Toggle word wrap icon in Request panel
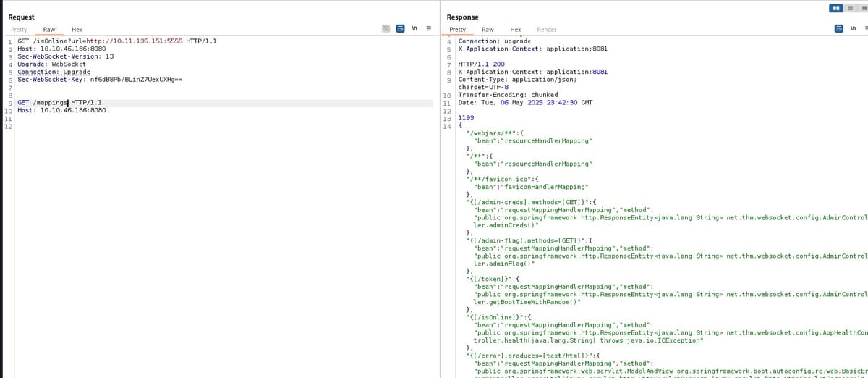Viewport: 868px width, 378px height. point(400,29)
